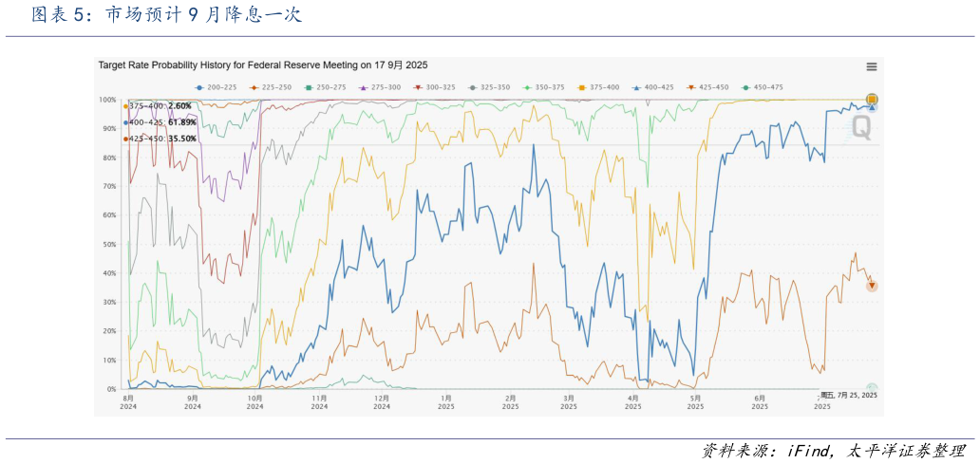The width and height of the screenshot is (980, 464).
Task: Click the chart title about Federal Reserve Meeting
Action: [263, 65]
